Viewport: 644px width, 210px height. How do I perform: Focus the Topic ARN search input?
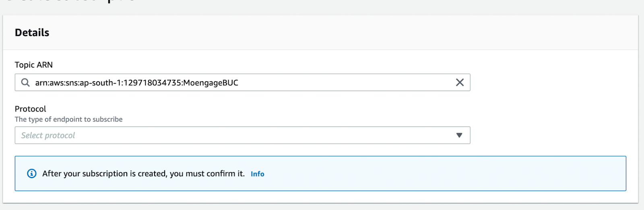(322, 82)
